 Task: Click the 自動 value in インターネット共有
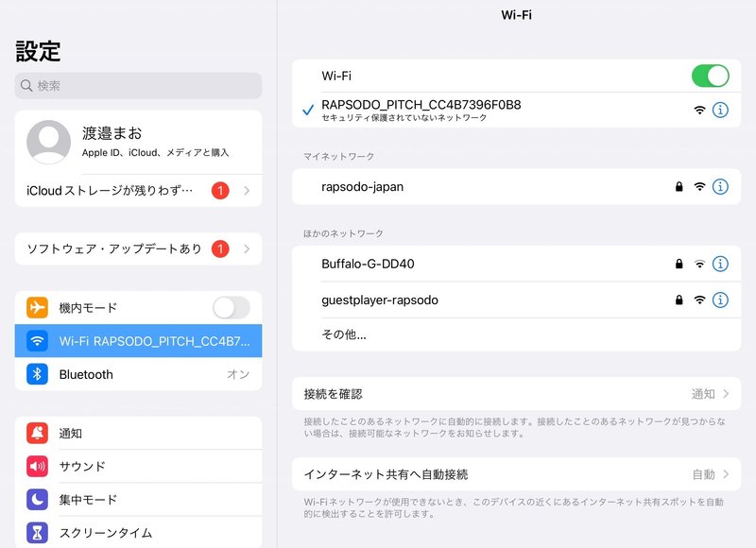[x=703, y=474]
